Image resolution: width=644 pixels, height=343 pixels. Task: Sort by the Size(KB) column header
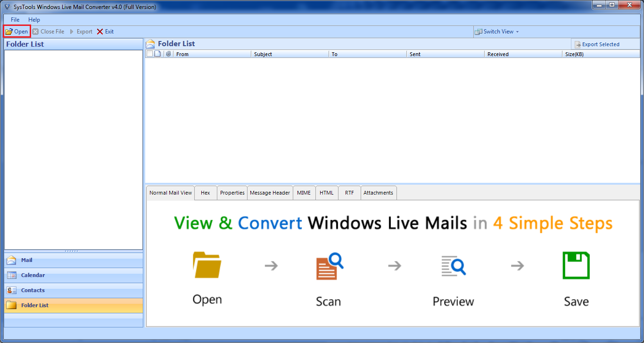point(601,54)
